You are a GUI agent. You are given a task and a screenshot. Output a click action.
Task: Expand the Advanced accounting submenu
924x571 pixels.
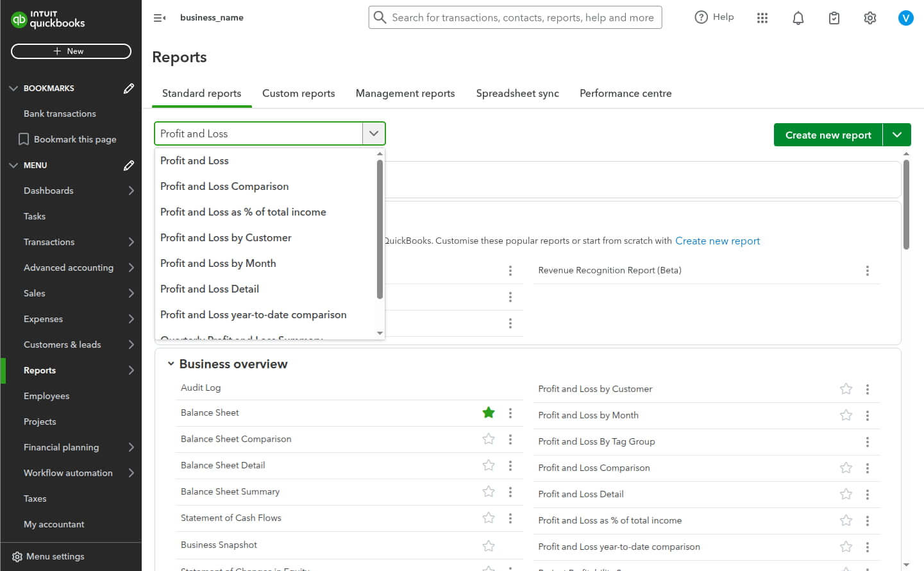pyautogui.click(x=131, y=268)
